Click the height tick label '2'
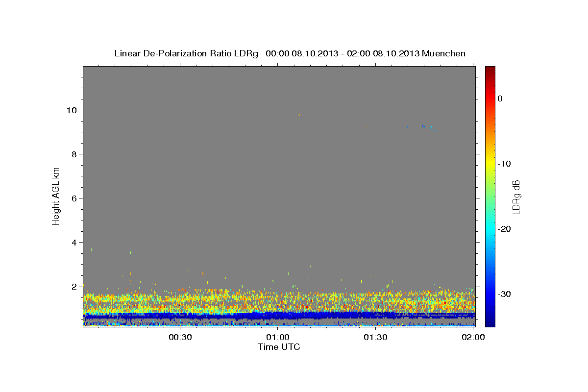 click(75, 286)
